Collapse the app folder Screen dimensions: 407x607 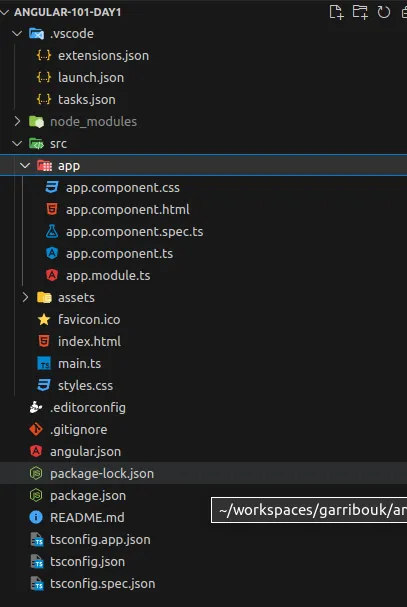[25, 166]
